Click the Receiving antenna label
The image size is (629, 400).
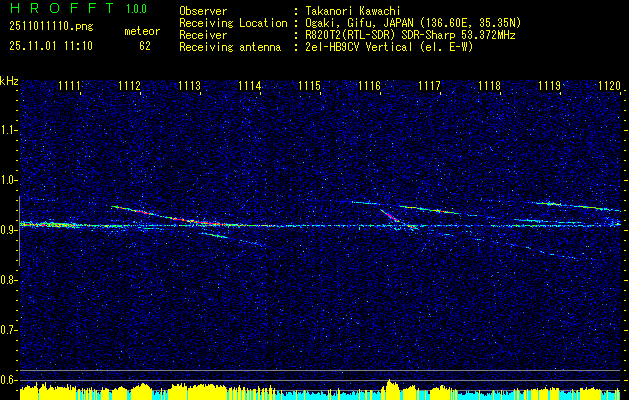(x=230, y=47)
